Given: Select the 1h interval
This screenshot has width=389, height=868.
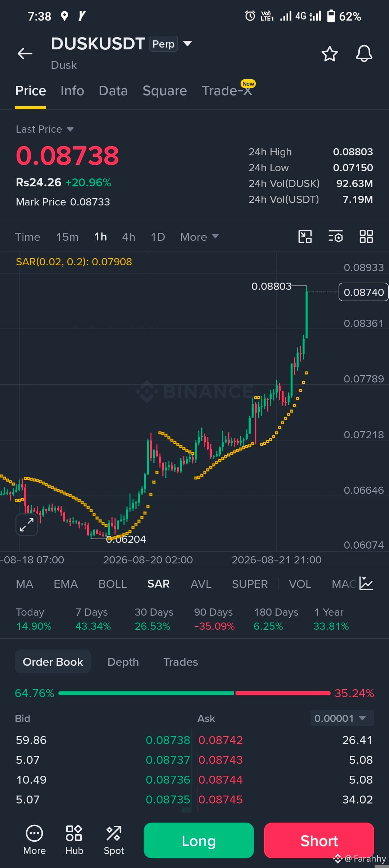Looking at the screenshot, I should 100,237.
